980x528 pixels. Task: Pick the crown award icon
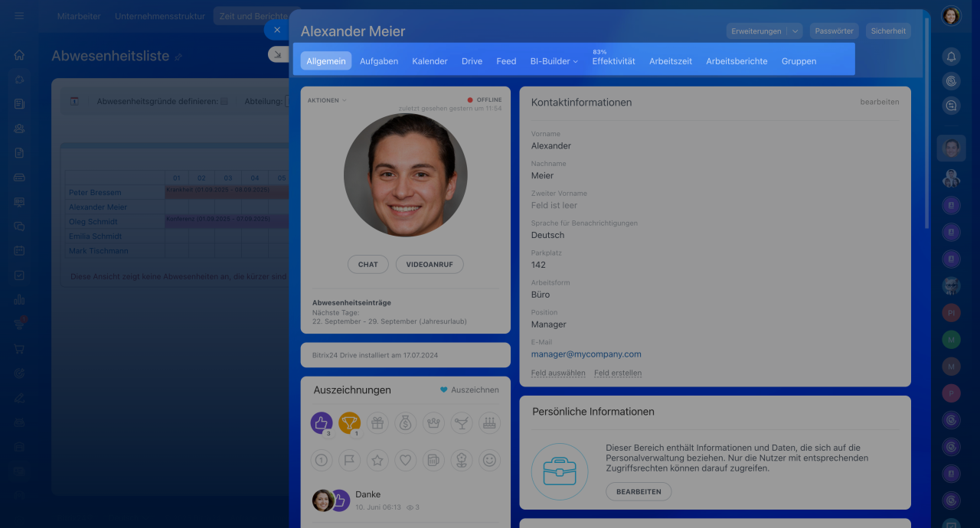pyautogui.click(x=433, y=422)
